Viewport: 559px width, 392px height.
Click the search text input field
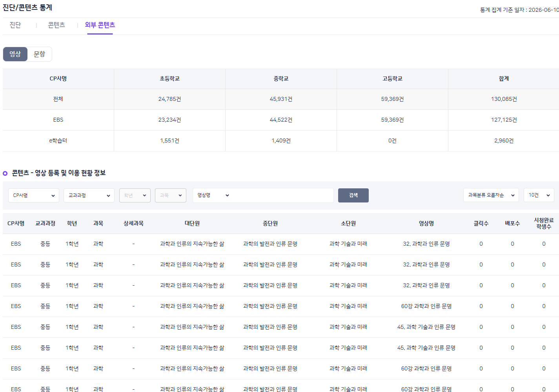(x=282, y=195)
